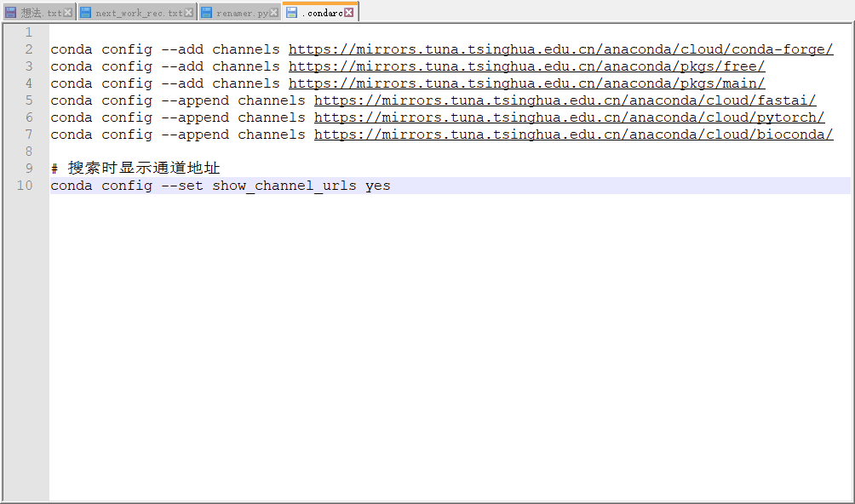Switch to the next_work_rec.txt tab
Image resolution: width=855 pixels, height=504 pixels.
(136, 13)
